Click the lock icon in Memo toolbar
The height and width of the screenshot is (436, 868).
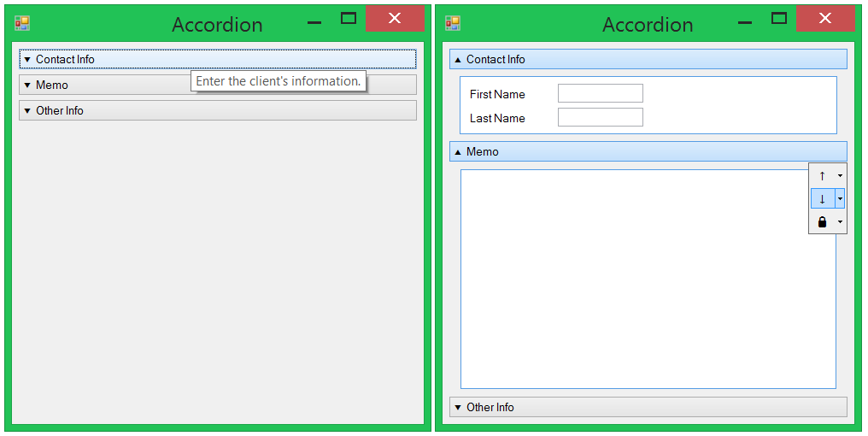(x=823, y=222)
